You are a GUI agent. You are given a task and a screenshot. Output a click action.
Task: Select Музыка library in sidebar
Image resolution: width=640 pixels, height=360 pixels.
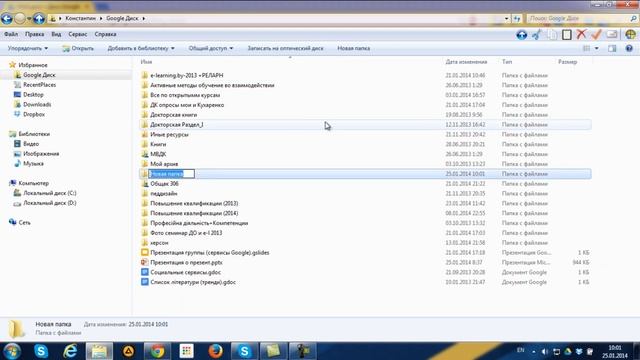point(33,164)
